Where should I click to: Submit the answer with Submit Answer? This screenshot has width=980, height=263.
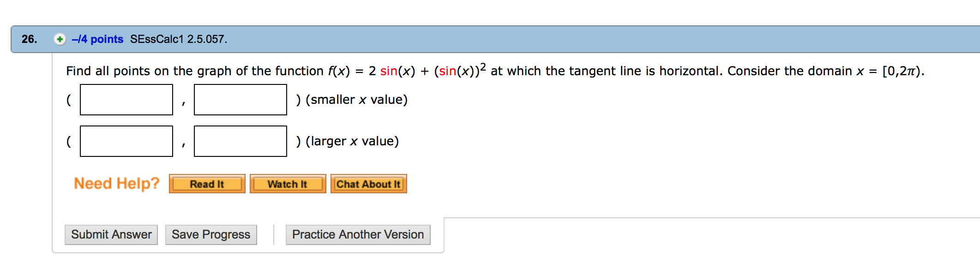coord(111,235)
